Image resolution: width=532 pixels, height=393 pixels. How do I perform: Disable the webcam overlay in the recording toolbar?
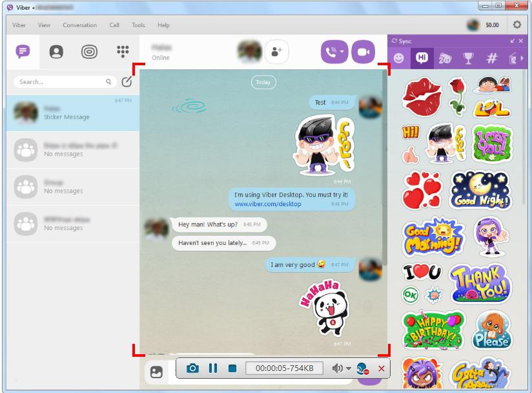[x=363, y=369]
